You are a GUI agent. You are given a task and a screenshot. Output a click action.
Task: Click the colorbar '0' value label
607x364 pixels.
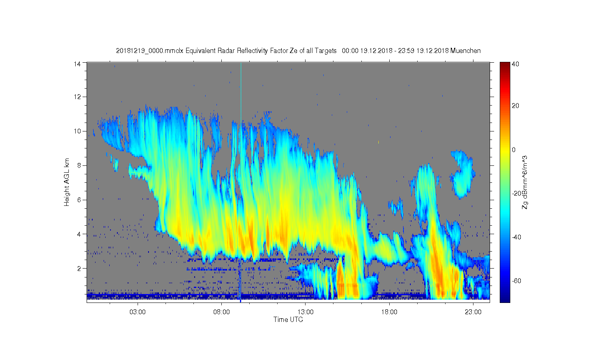click(514, 150)
